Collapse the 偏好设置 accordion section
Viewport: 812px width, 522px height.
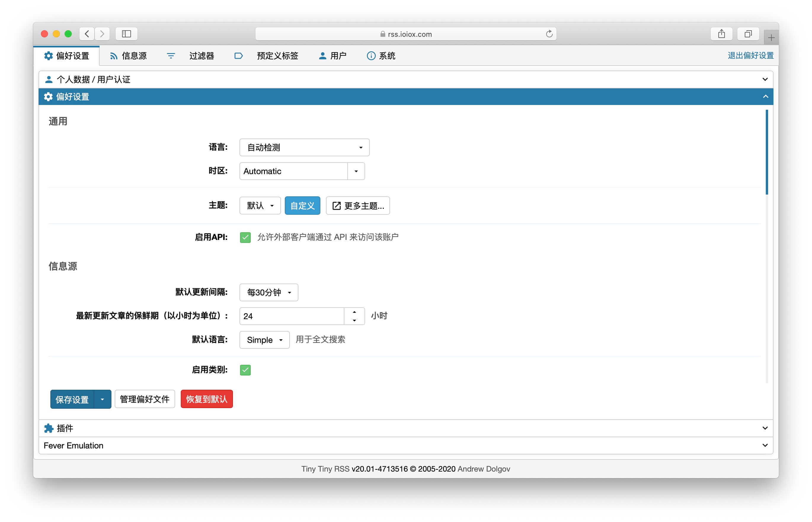point(406,97)
